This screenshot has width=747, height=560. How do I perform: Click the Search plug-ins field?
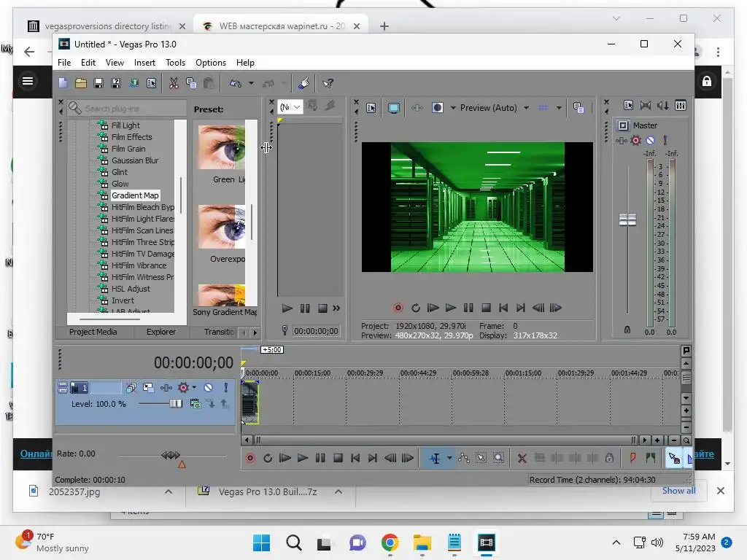pos(127,109)
